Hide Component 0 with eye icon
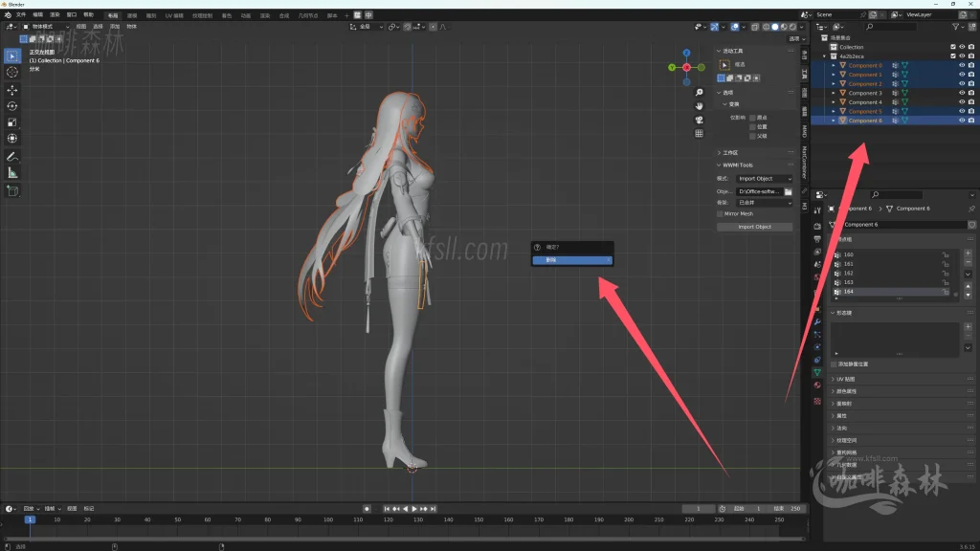The width and height of the screenshot is (980, 551). [962, 65]
